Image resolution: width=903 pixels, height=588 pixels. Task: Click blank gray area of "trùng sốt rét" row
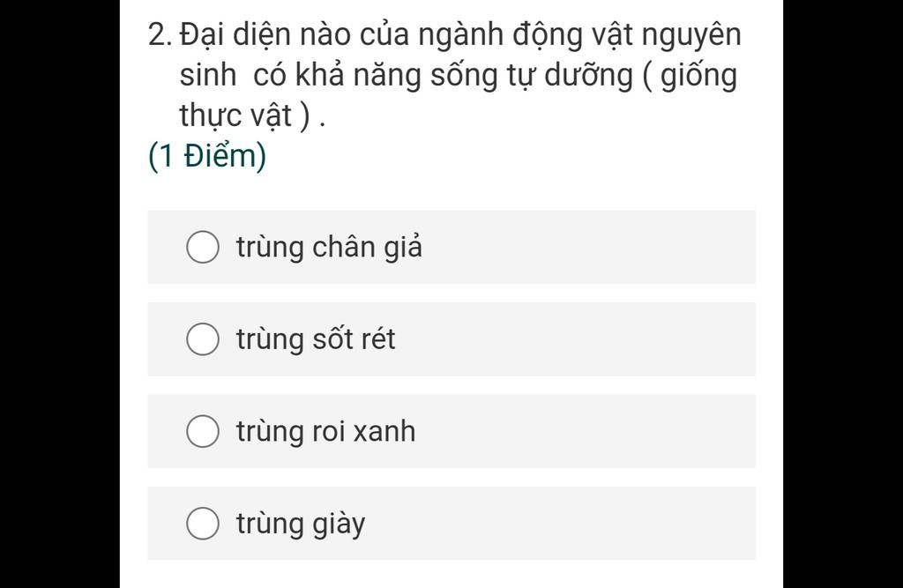coord(576,339)
